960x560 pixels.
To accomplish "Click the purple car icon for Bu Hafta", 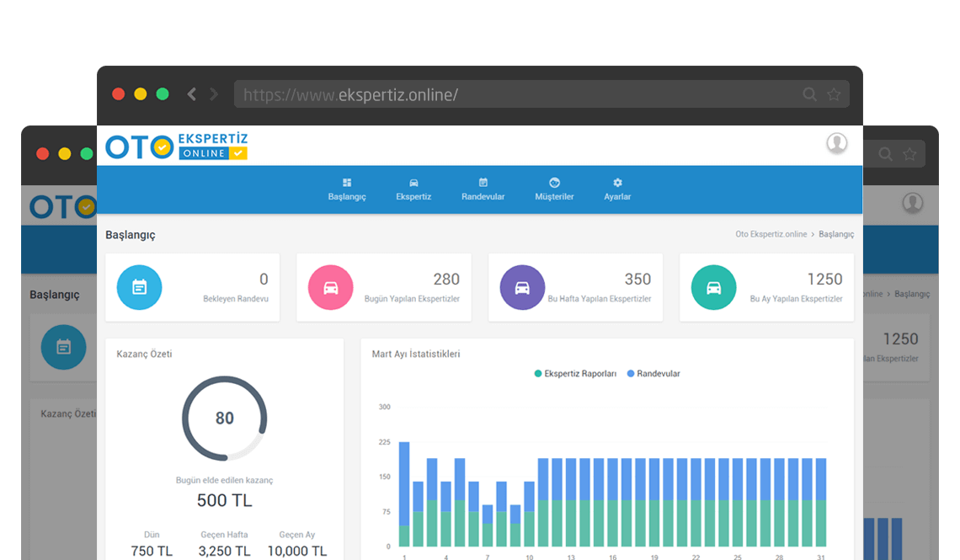I will [x=522, y=287].
